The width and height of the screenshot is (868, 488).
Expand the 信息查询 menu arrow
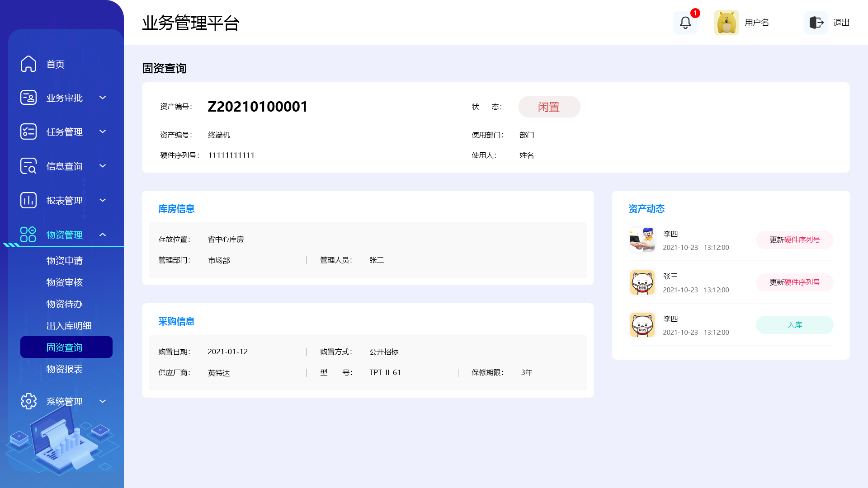(103, 166)
